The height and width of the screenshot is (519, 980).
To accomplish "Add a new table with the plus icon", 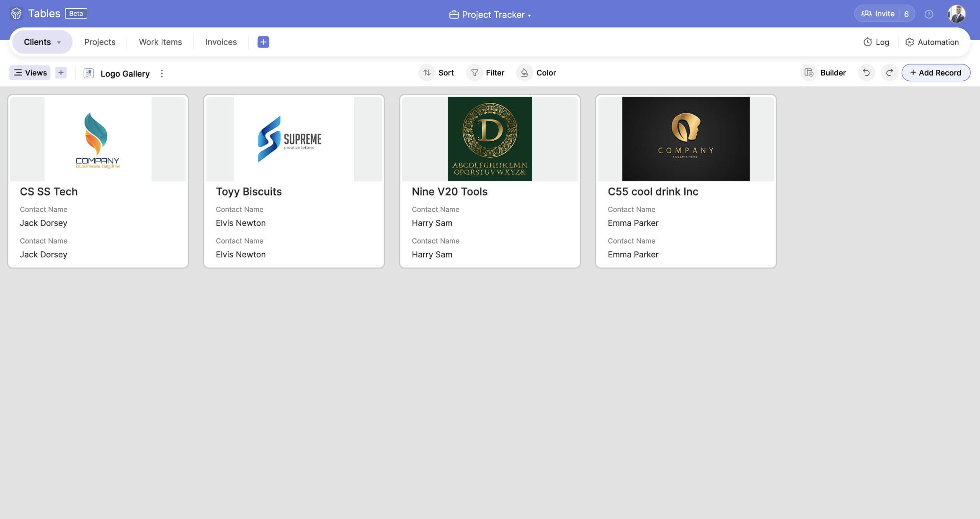I will click(263, 42).
